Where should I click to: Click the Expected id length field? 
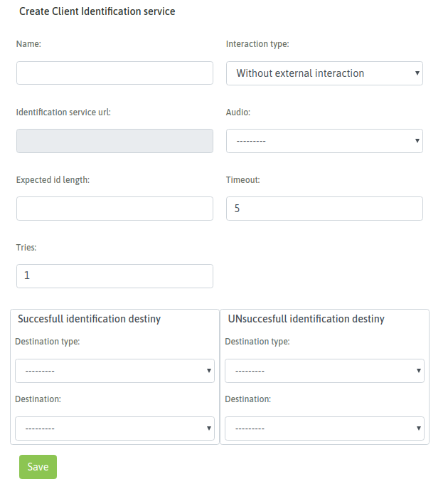[114, 209]
